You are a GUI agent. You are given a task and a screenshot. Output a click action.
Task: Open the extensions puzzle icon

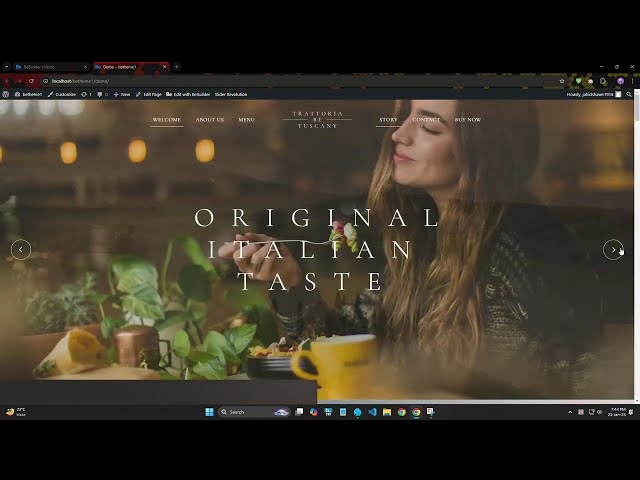[603, 81]
